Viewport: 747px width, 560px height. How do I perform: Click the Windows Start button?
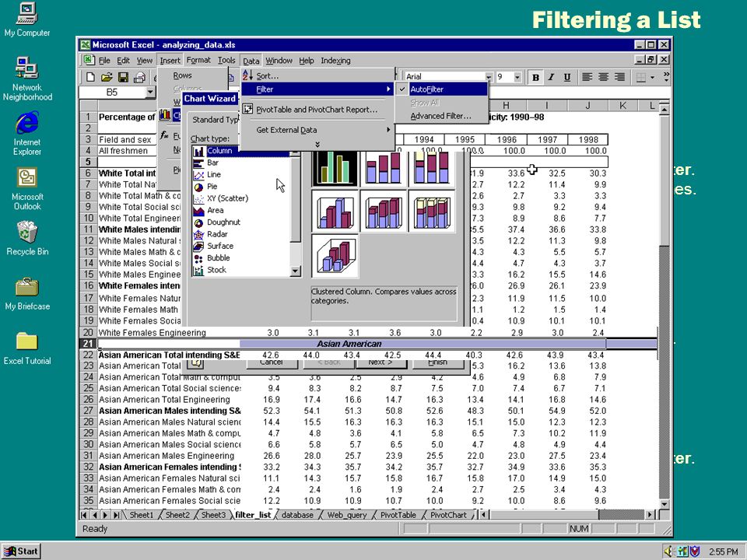(x=22, y=551)
